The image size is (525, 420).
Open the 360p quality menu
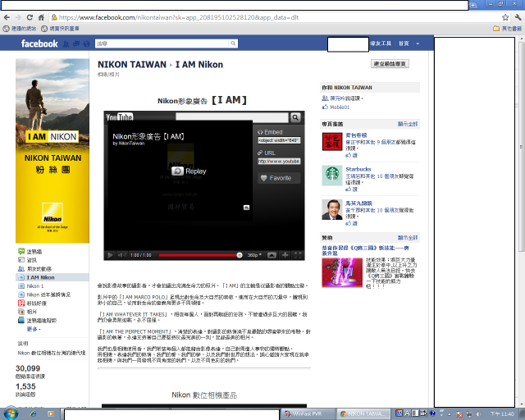point(254,255)
